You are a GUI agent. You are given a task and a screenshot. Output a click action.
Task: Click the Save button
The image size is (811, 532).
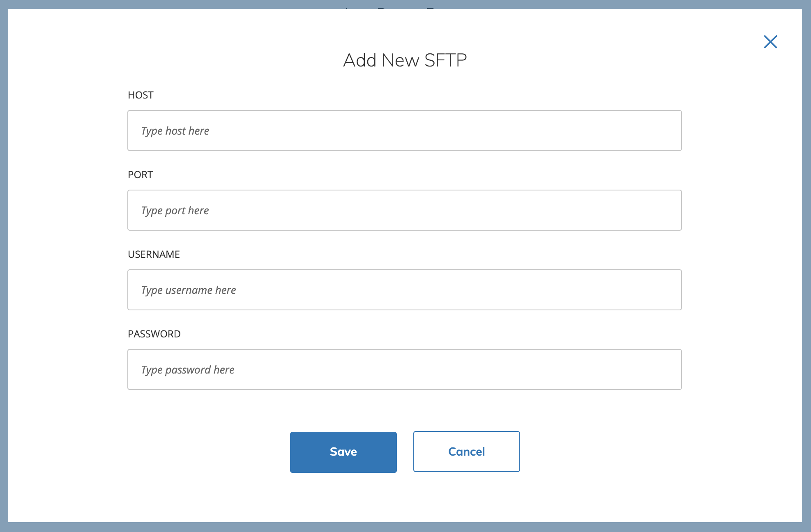click(x=343, y=452)
